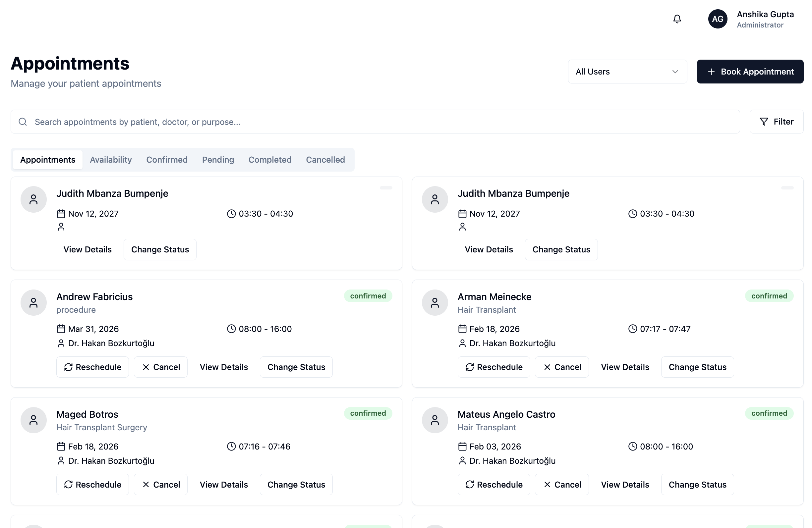Image resolution: width=812 pixels, height=528 pixels.
Task: Focus the search appointments field
Action: pyautogui.click(x=375, y=122)
